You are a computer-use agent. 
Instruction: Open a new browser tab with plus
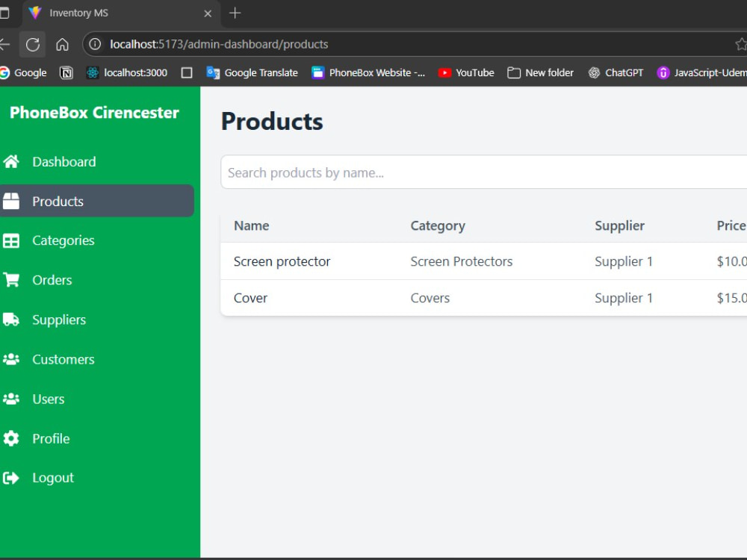point(235,13)
